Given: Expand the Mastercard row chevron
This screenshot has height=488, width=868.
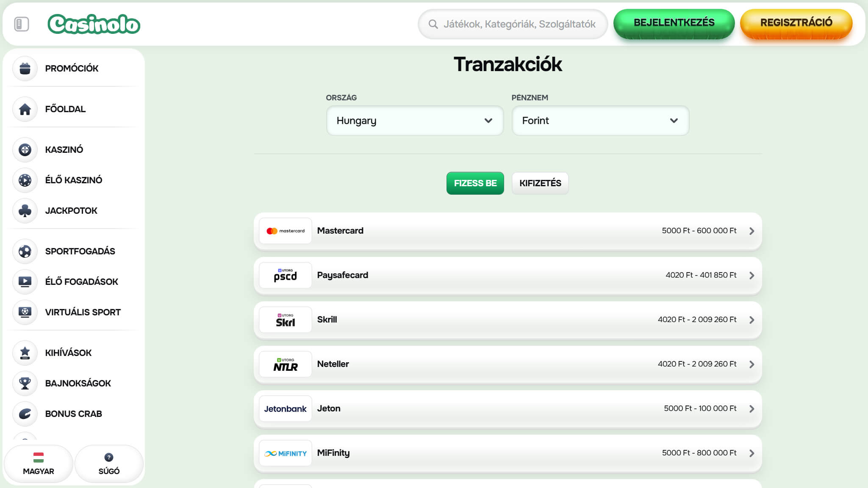Looking at the screenshot, I should click(752, 231).
